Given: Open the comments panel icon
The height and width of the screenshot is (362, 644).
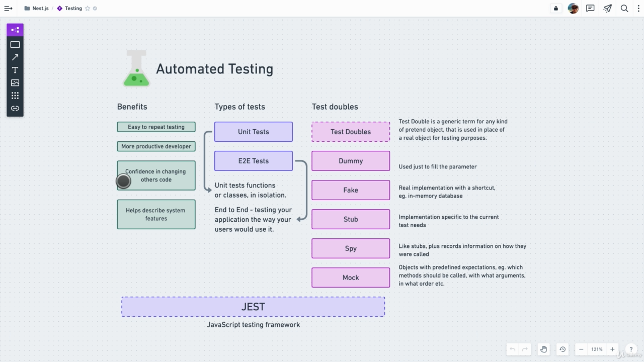Looking at the screenshot, I should [x=590, y=9].
